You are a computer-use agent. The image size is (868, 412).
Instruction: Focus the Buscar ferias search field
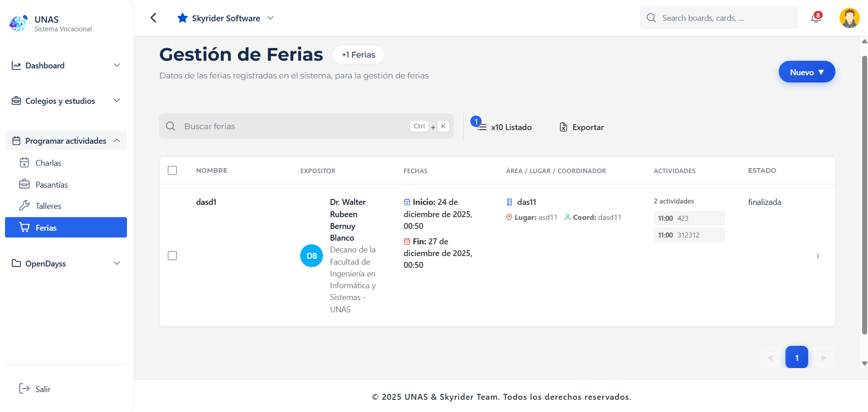(295, 126)
